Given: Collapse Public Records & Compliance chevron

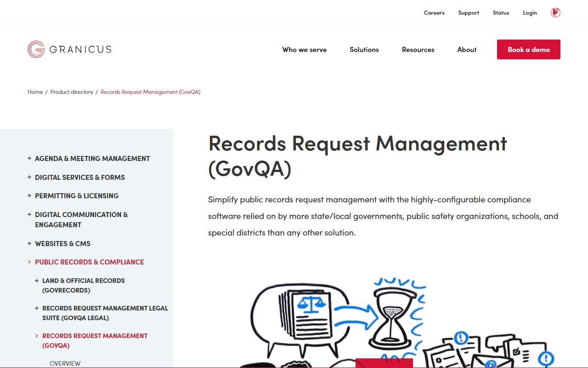Looking at the screenshot, I should click(x=29, y=262).
